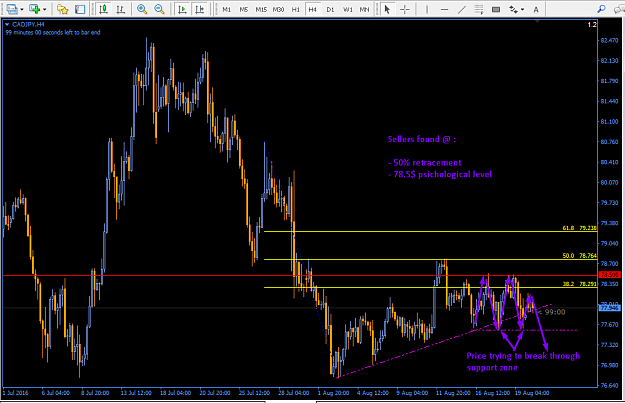The width and height of the screenshot is (625, 403).
Task: Select the crosshair tool
Action: click(405, 9)
